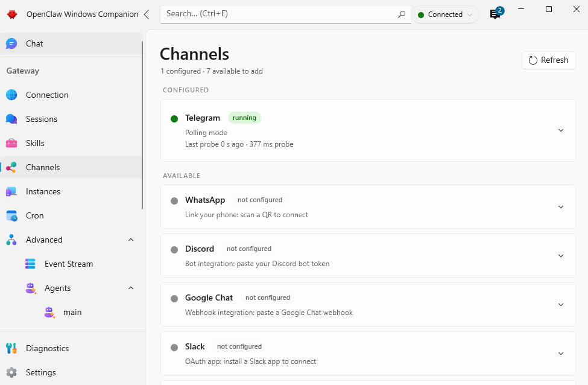The image size is (588, 385).
Task: Click the gray Slack status dot
Action: click(x=174, y=348)
